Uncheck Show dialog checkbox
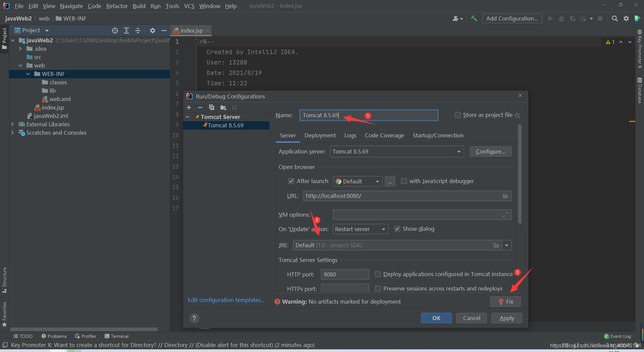Image resolution: width=644 pixels, height=352 pixels. click(397, 229)
